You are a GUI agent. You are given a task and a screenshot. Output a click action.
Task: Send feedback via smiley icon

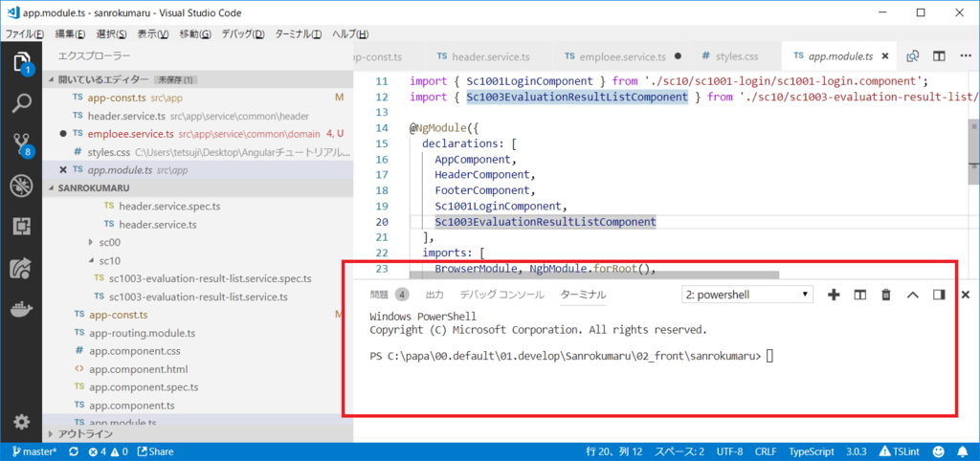click(x=939, y=451)
